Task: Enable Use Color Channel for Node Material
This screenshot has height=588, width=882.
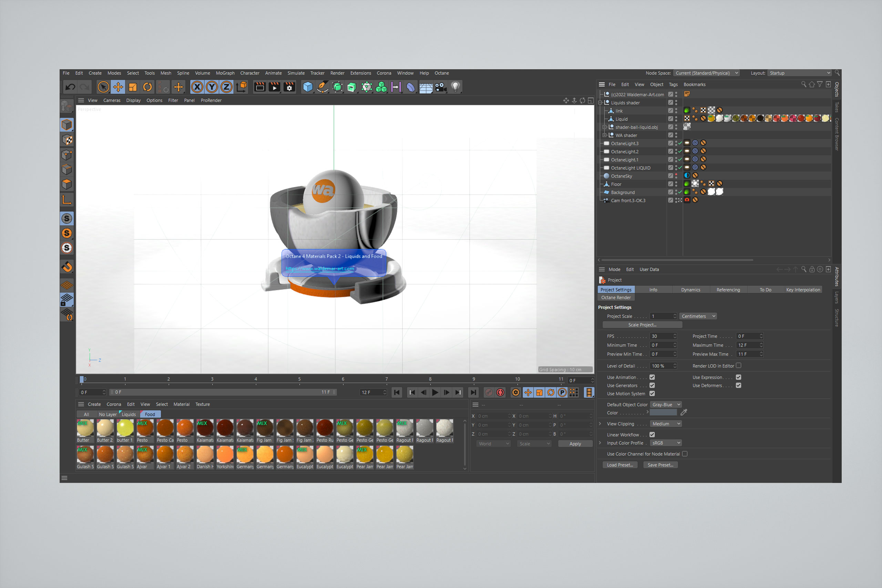Action: pos(685,454)
